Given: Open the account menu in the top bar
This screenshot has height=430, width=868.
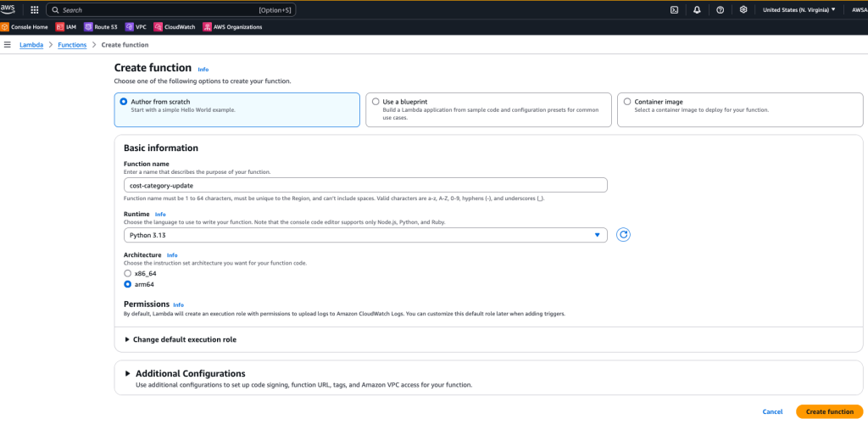Looking at the screenshot, I should (x=860, y=10).
